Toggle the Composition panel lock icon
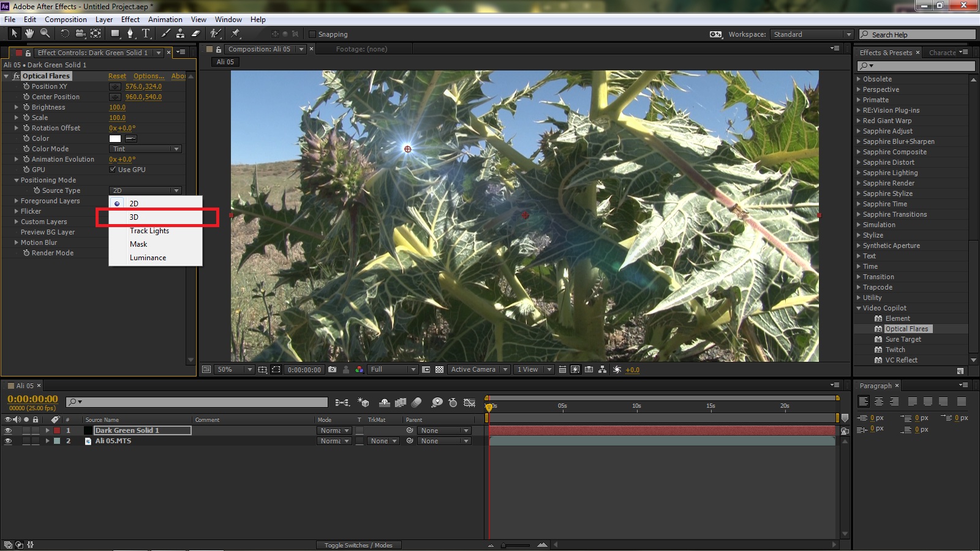 click(x=219, y=50)
